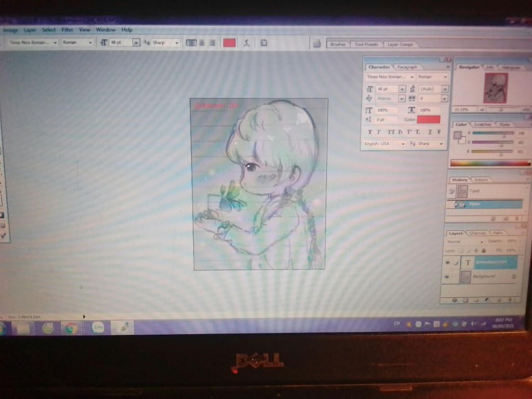The height and width of the screenshot is (399, 532).
Task: Click the vertical scale 100% field
Action: point(386,110)
